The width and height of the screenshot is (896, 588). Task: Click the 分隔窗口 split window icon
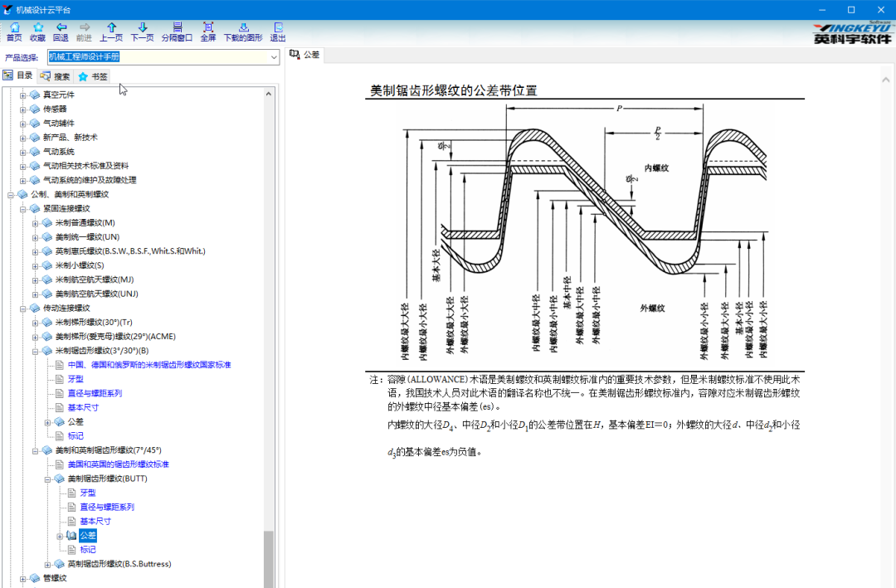177,32
